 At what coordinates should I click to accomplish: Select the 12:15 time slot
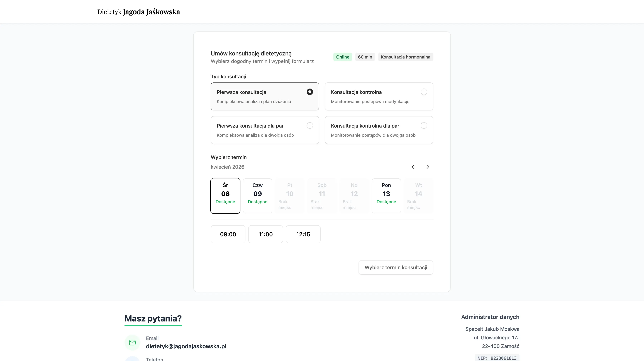[303, 234]
